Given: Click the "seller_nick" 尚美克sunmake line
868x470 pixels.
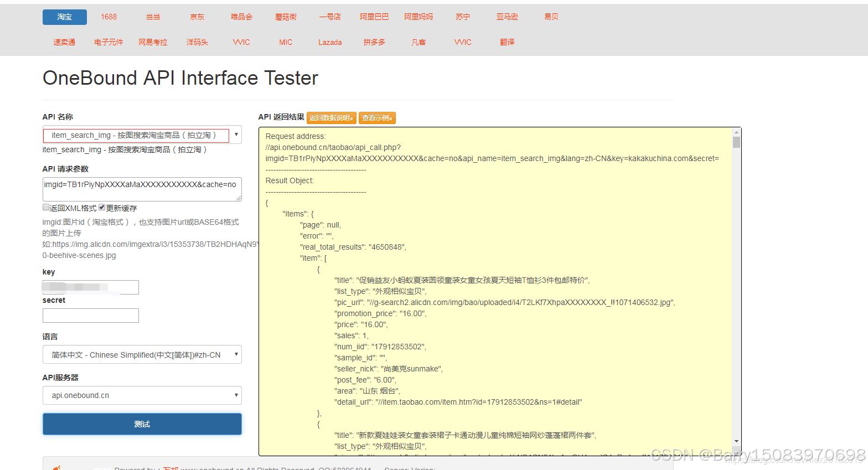Looking at the screenshot, I should coord(389,369).
